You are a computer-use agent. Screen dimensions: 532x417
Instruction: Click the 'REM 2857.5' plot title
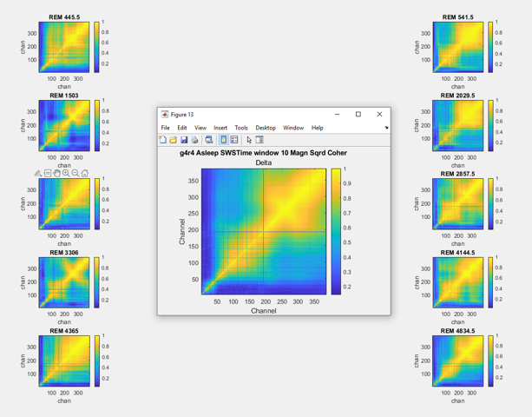coord(457,174)
